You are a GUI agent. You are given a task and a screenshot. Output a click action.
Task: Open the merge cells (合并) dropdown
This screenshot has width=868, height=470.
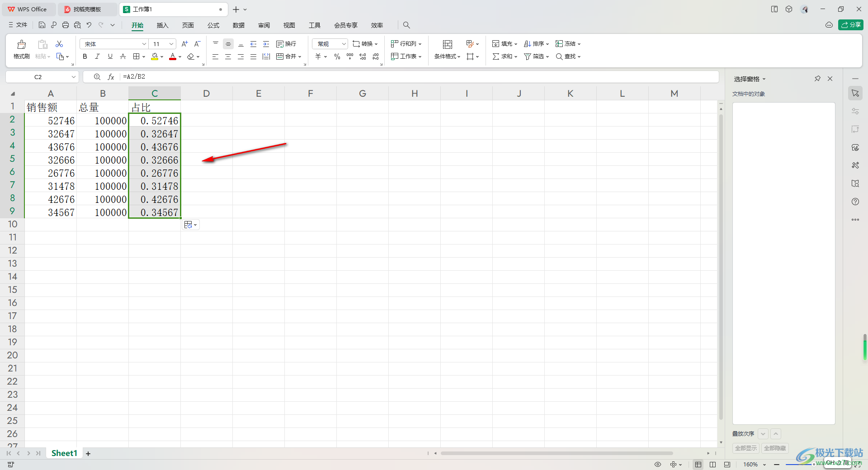[x=289, y=56]
